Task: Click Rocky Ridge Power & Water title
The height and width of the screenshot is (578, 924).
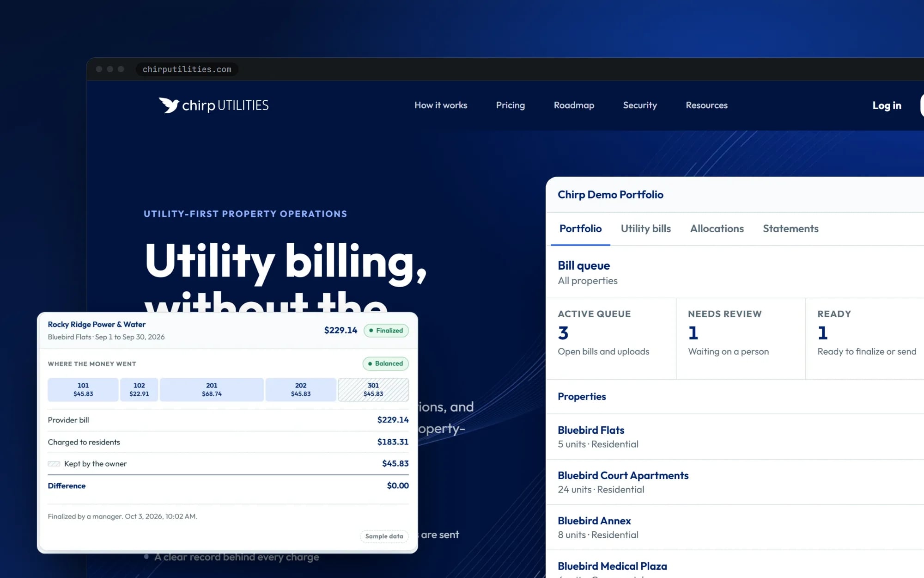Action: (x=97, y=324)
